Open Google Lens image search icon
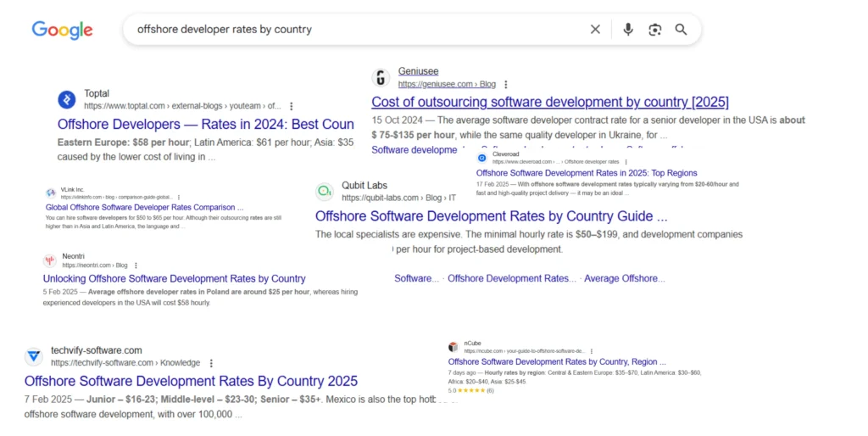 click(655, 30)
